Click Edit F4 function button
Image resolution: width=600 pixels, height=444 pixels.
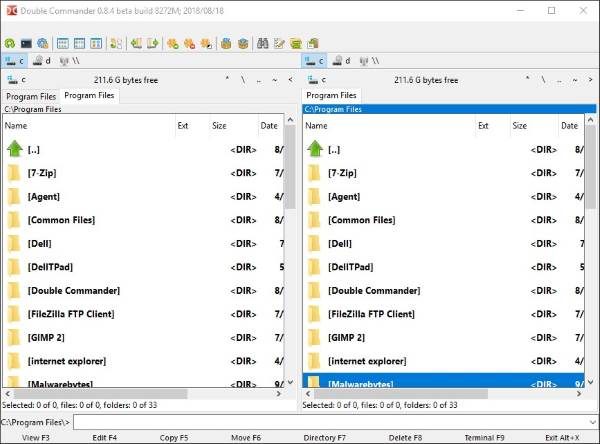pyautogui.click(x=104, y=437)
